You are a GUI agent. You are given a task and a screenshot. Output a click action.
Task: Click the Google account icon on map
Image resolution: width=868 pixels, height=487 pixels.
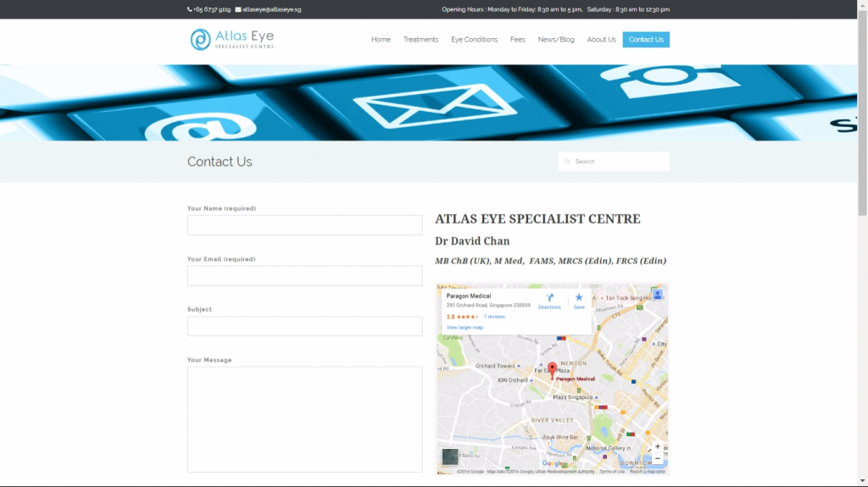pyautogui.click(x=657, y=294)
